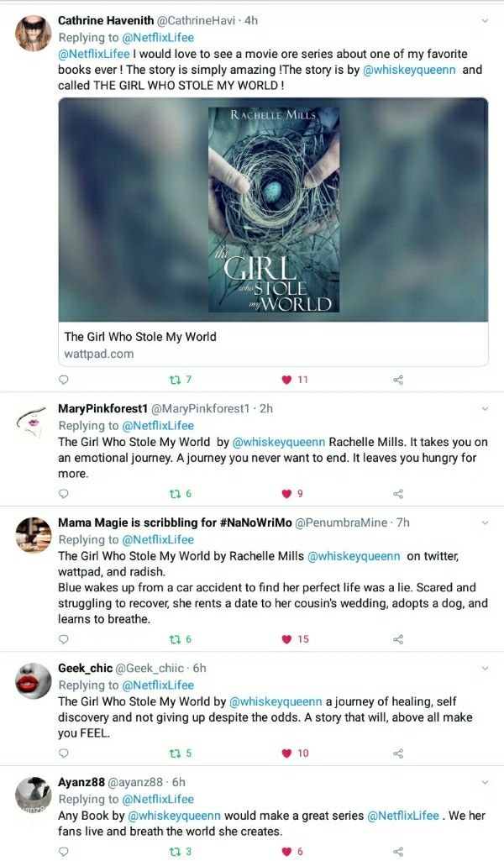
Task: Reply to Mama Magie's tweet
Action: 64,639
